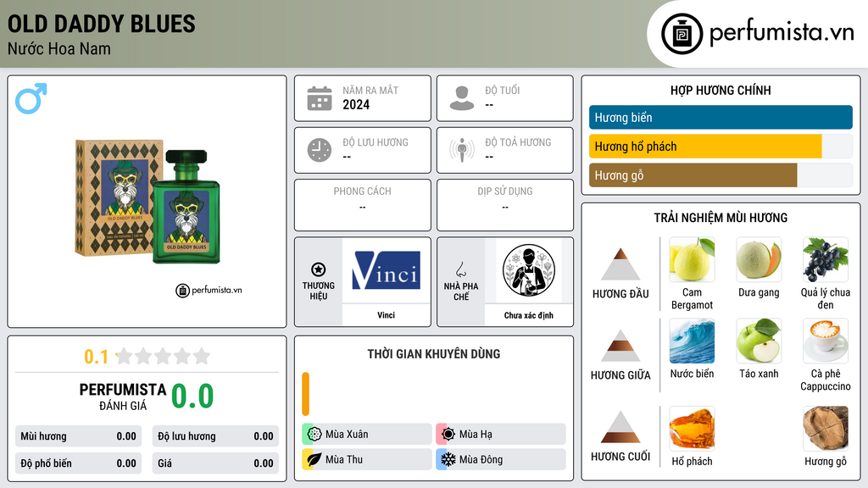Image resolution: width=868 pixels, height=488 pixels.
Task: Select the Hương gỗ wood note image
Action: click(826, 428)
